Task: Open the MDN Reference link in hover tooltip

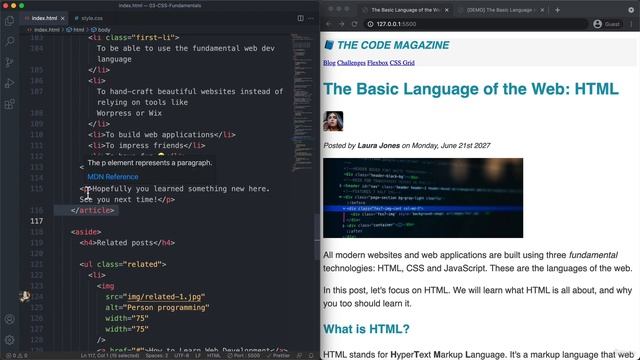Action: click(x=113, y=177)
